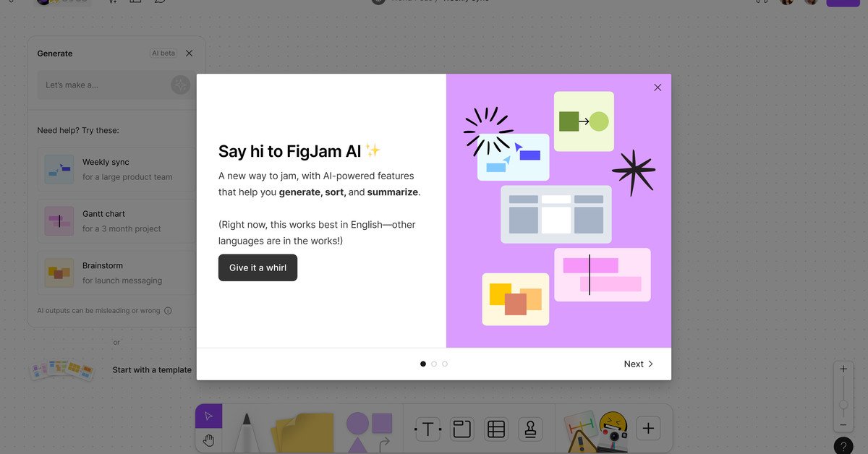This screenshot has height=454, width=868.
Task: Select the hand pan tool
Action: [208, 440]
